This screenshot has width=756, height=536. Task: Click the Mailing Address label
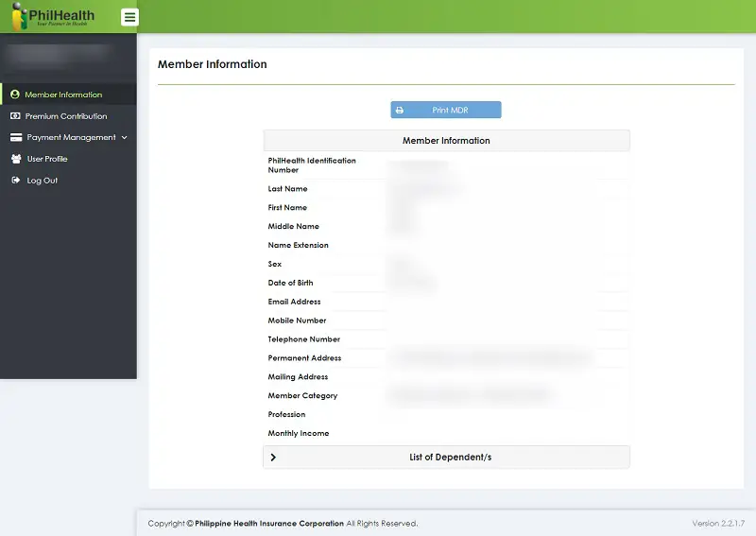[x=298, y=377]
